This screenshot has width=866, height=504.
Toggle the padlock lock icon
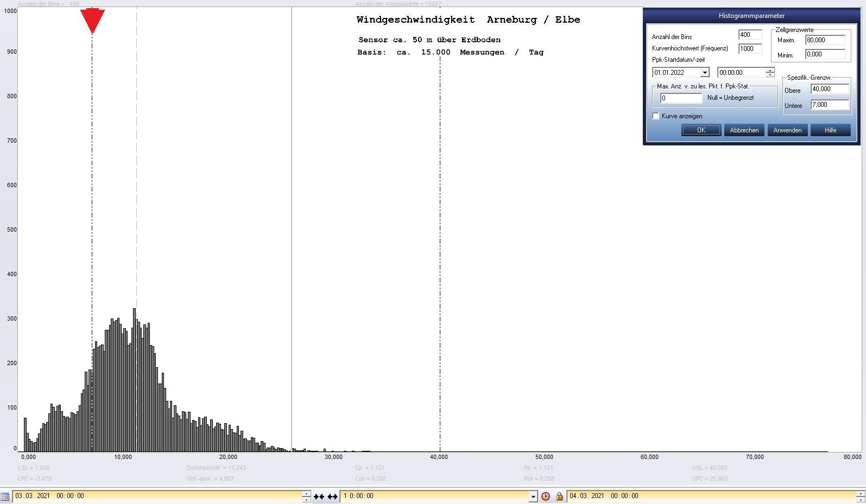click(x=559, y=496)
